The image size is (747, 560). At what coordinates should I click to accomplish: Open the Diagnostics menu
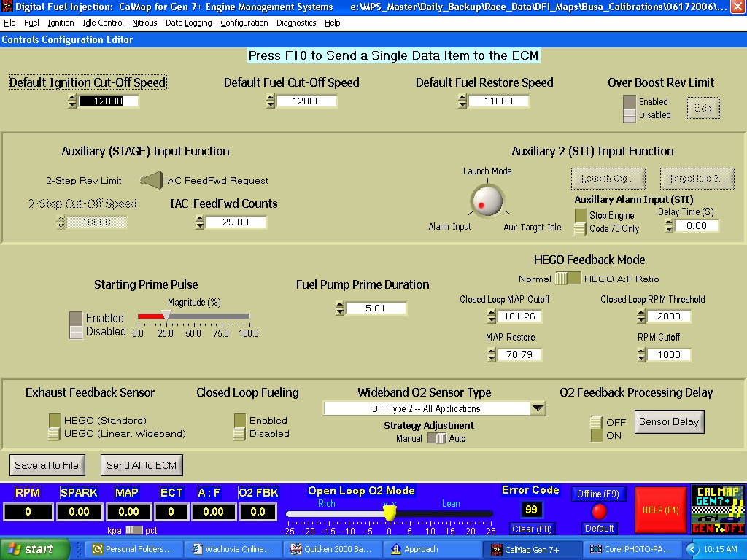click(296, 23)
